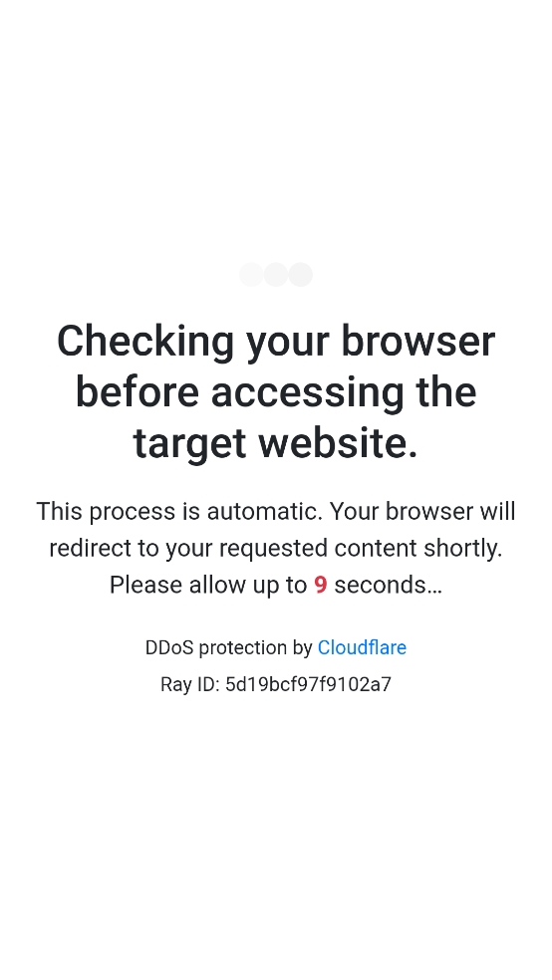Click the word "DDoS" in the footer

[169, 647]
